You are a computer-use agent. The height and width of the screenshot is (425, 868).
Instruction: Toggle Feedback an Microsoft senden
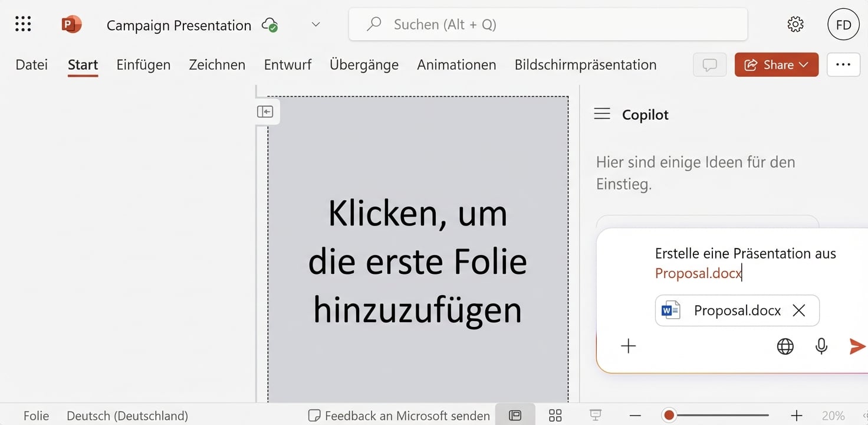tap(397, 416)
